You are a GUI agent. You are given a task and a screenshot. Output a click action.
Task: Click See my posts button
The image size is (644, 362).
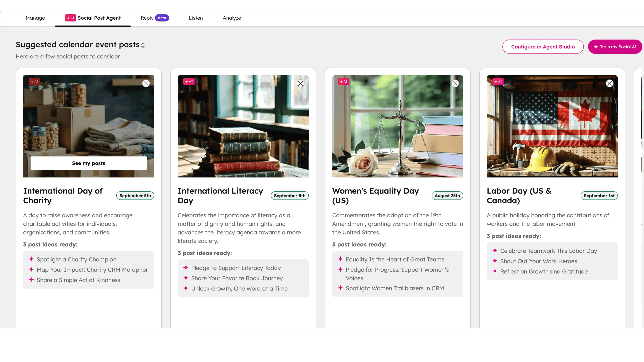point(88,163)
